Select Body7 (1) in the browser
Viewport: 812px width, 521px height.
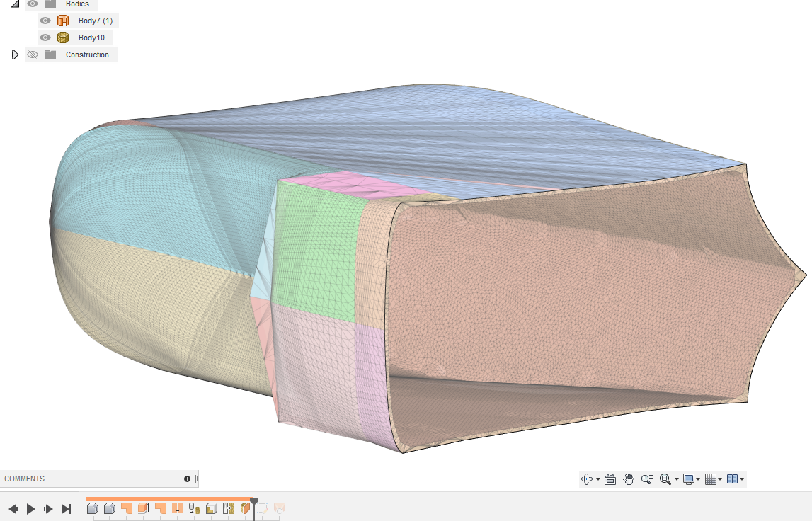[96, 21]
